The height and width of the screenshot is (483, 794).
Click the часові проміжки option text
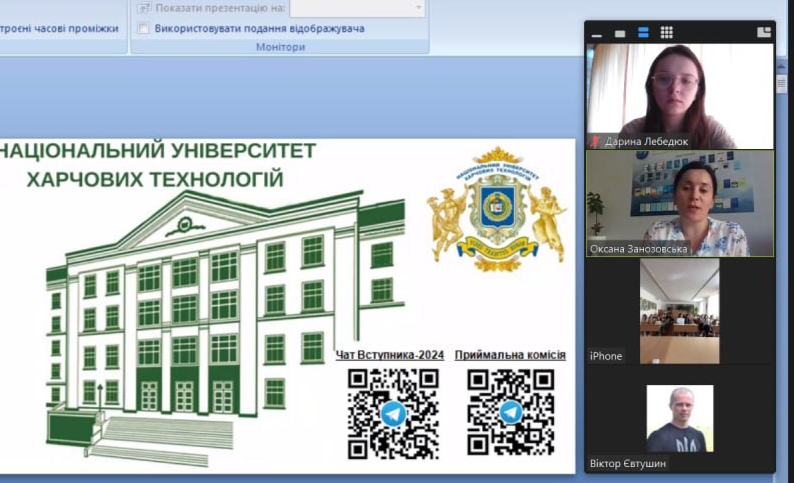click(x=59, y=28)
